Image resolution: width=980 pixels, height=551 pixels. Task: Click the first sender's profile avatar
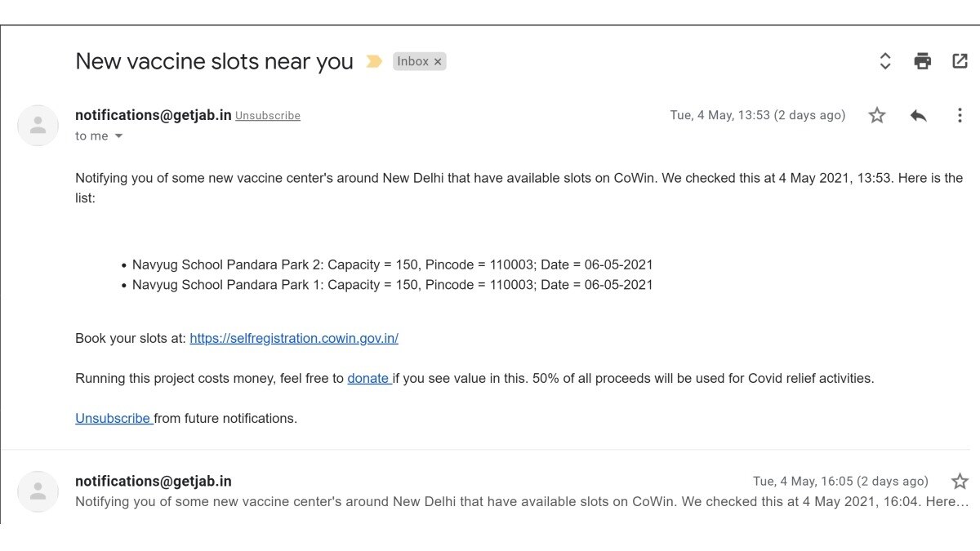click(38, 126)
